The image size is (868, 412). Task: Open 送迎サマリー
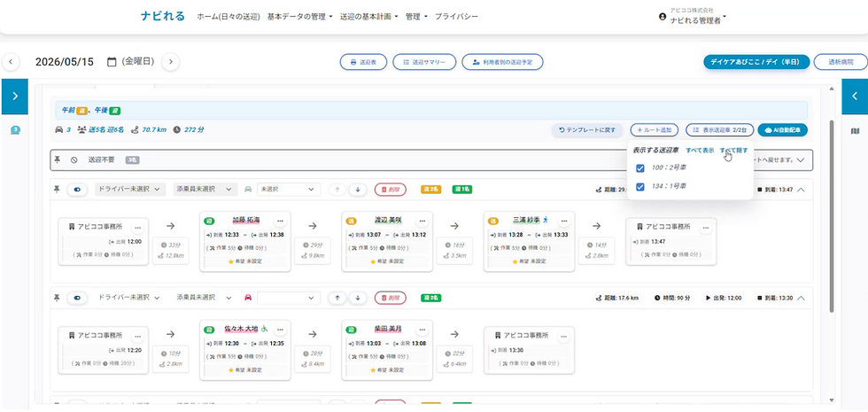tap(424, 62)
